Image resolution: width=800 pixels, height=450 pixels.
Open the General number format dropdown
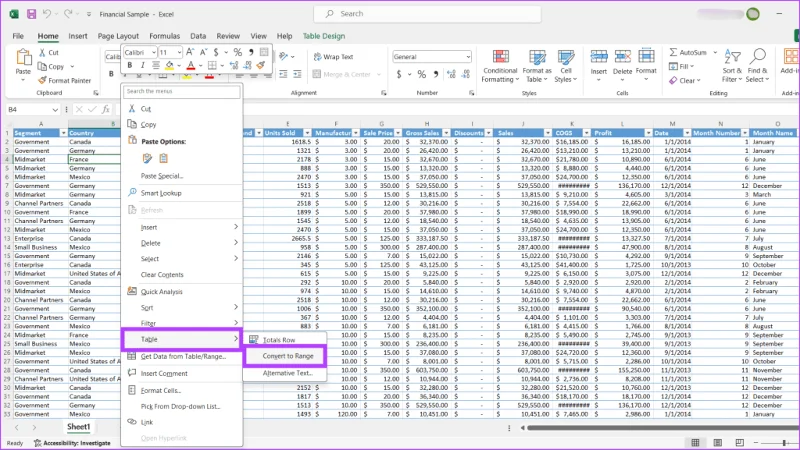pyautogui.click(x=468, y=57)
